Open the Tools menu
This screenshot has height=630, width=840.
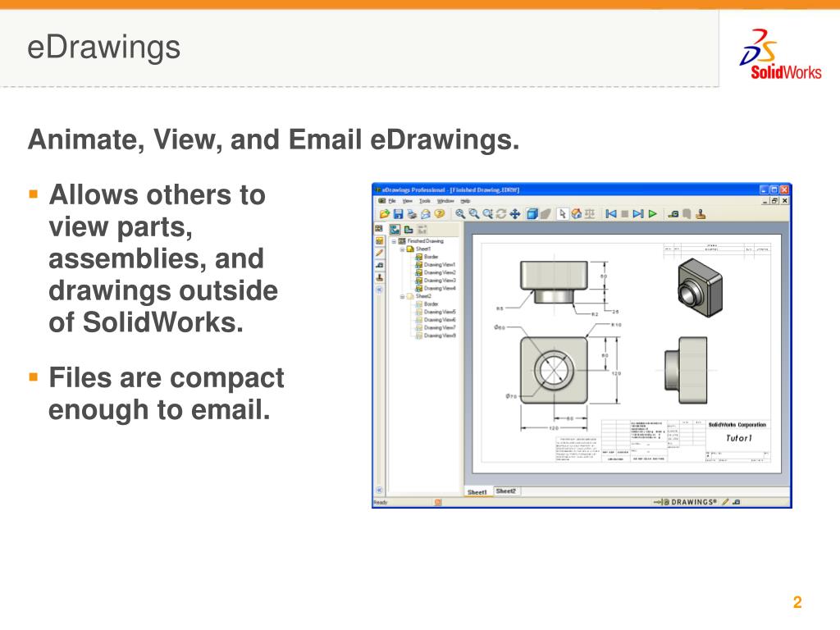coord(425,201)
